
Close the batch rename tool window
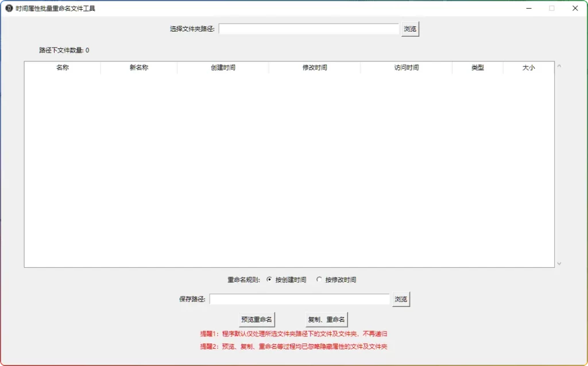tap(575, 9)
